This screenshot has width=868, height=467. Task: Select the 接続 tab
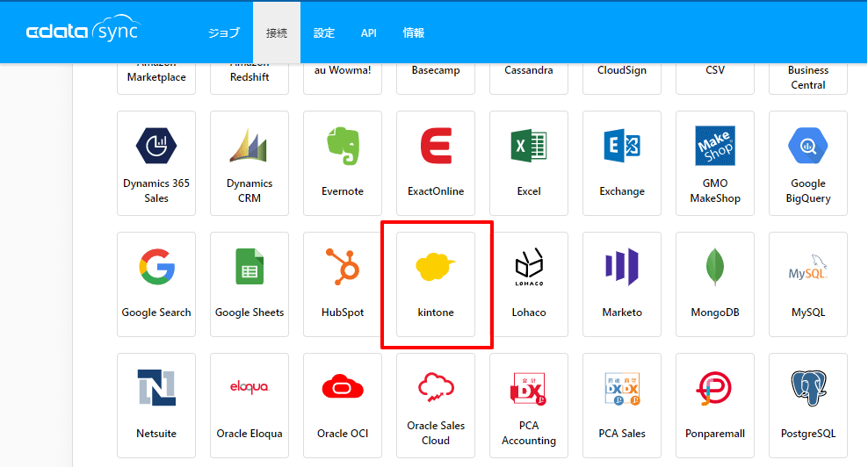(x=277, y=32)
